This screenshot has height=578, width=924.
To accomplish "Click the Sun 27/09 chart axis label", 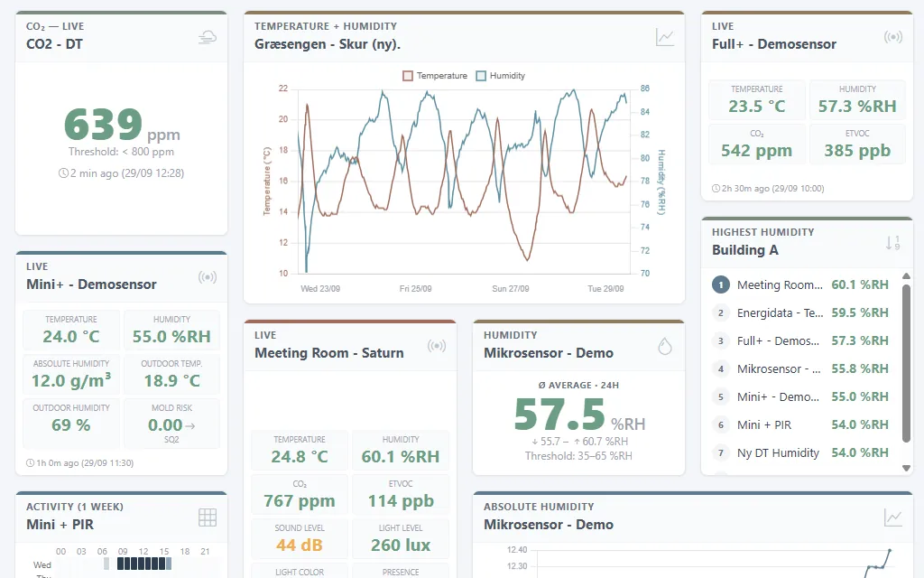I will pos(511,289).
